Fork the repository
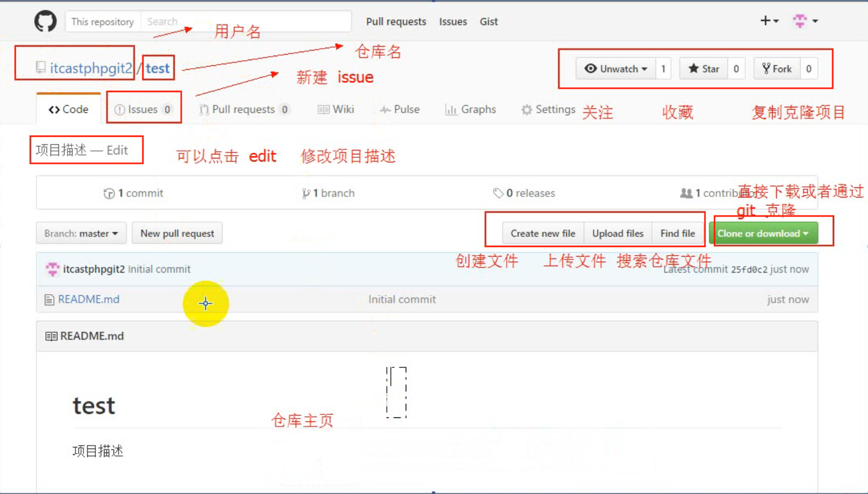Image resolution: width=868 pixels, height=494 pixels. coord(777,69)
